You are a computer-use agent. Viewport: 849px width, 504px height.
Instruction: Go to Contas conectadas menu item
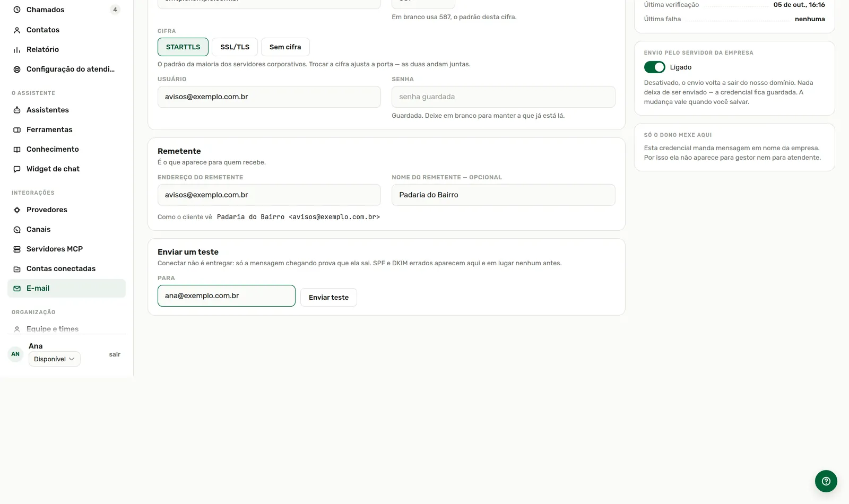(66, 268)
